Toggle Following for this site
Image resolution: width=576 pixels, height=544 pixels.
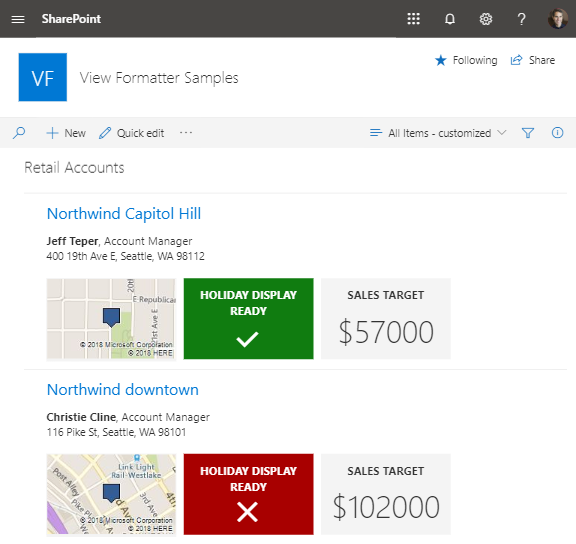tap(466, 60)
